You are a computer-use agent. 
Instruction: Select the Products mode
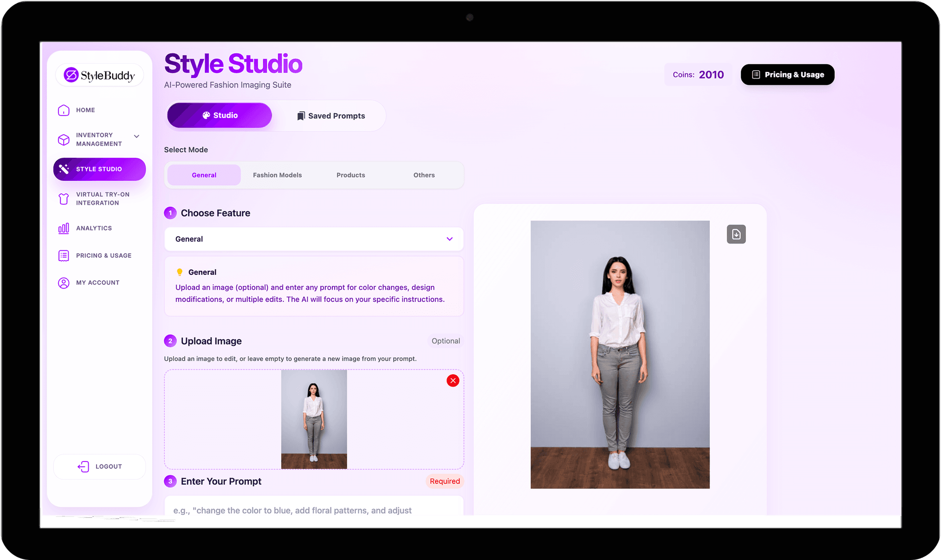click(x=350, y=175)
